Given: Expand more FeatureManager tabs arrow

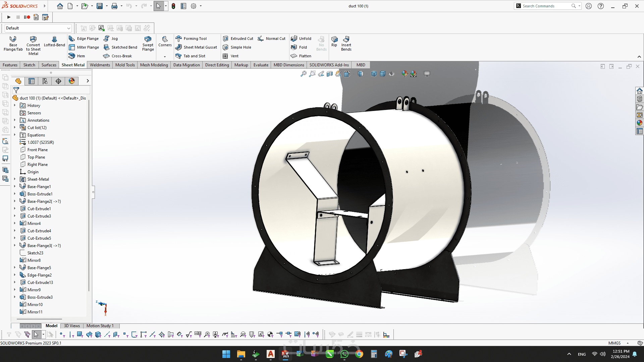Looking at the screenshot, I should (88, 81).
